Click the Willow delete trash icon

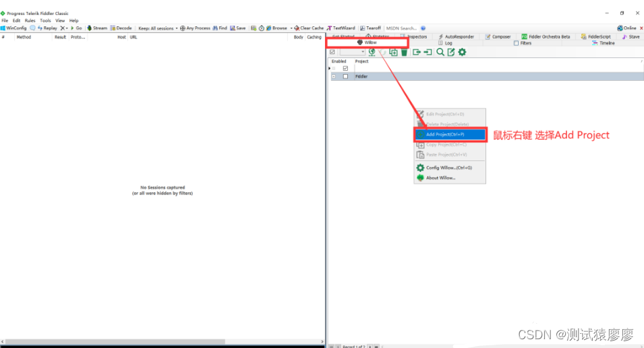click(x=404, y=52)
